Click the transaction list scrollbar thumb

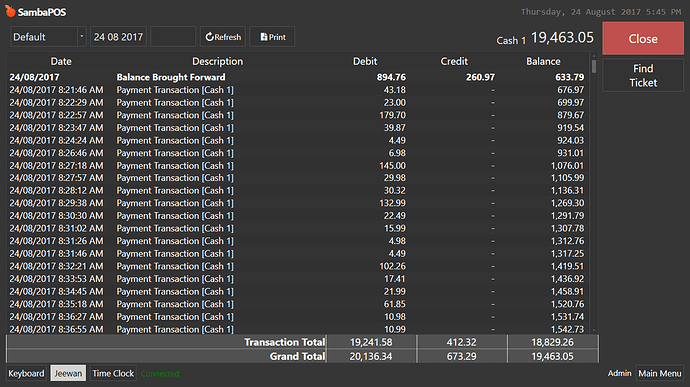pos(594,66)
